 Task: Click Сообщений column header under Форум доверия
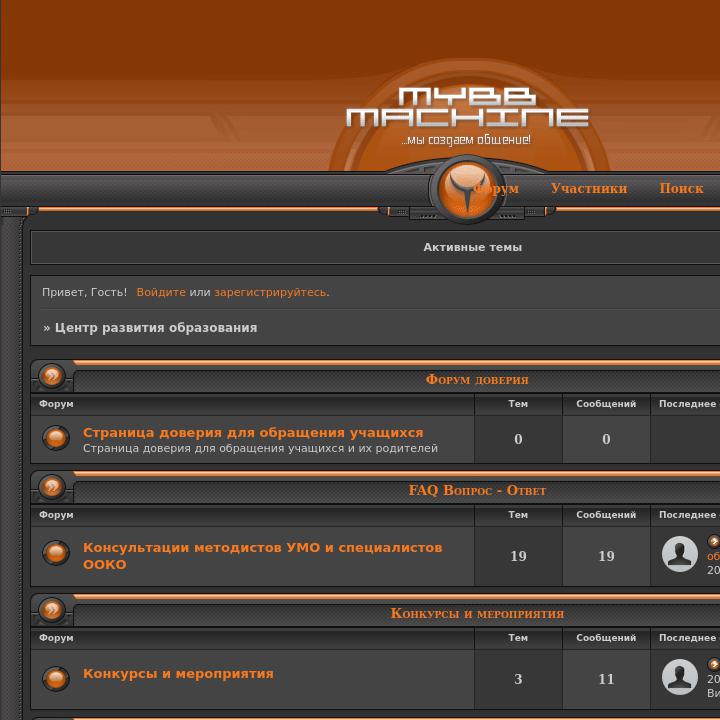tap(606, 404)
